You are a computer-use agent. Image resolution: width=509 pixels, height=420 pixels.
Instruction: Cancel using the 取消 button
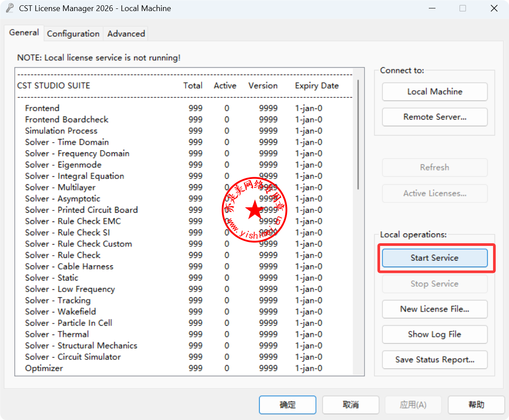coord(350,405)
